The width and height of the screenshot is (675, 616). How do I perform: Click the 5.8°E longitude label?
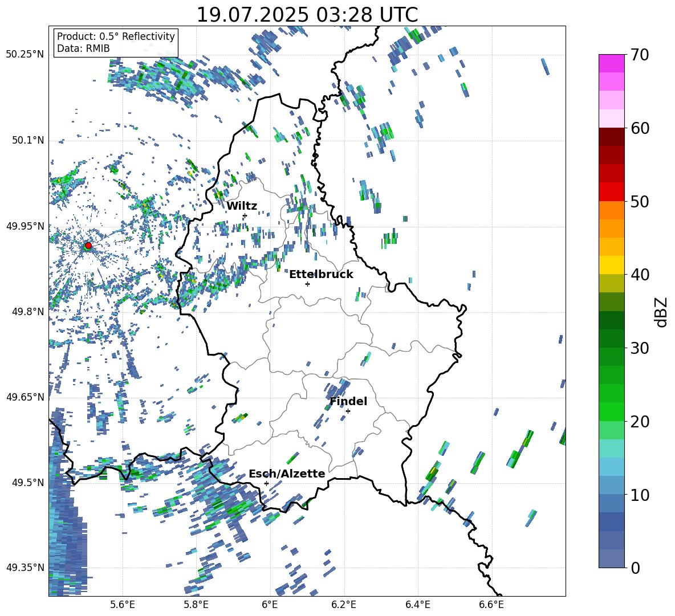pos(196,605)
